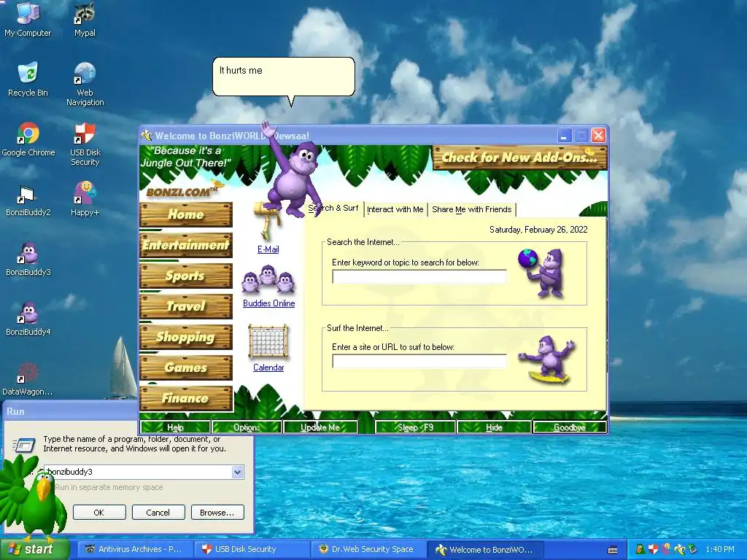Viewport: 747px width, 560px height.
Task: Click the 'It hurts me' speech balloon
Action: pyautogui.click(x=284, y=77)
